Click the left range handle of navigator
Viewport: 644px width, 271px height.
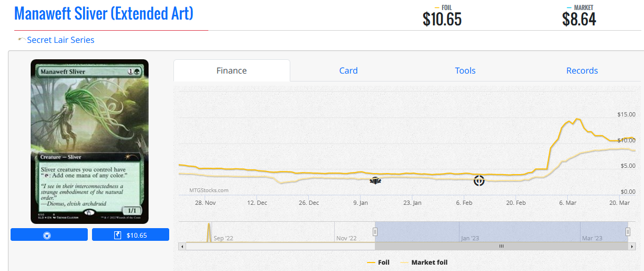pyautogui.click(x=375, y=231)
